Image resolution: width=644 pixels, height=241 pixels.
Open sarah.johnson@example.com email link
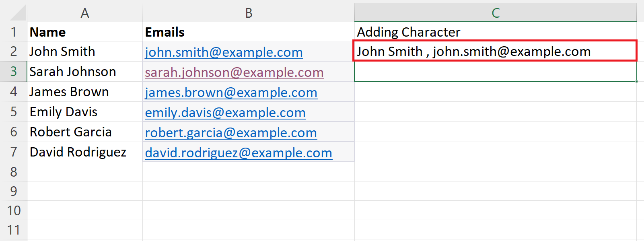pos(234,72)
